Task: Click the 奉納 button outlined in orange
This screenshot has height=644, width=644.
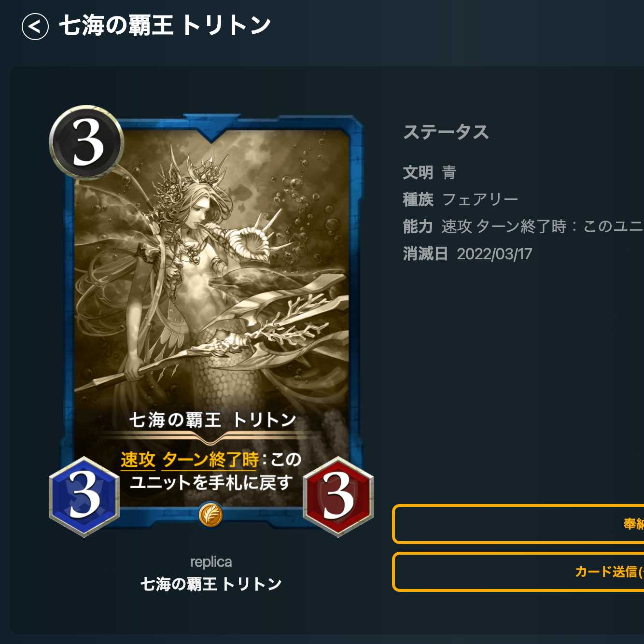Action: tap(518, 524)
